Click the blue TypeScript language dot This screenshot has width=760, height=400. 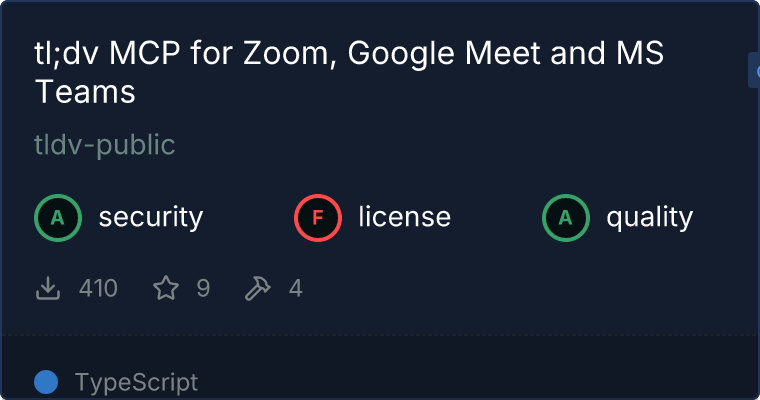click(x=46, y=382)
